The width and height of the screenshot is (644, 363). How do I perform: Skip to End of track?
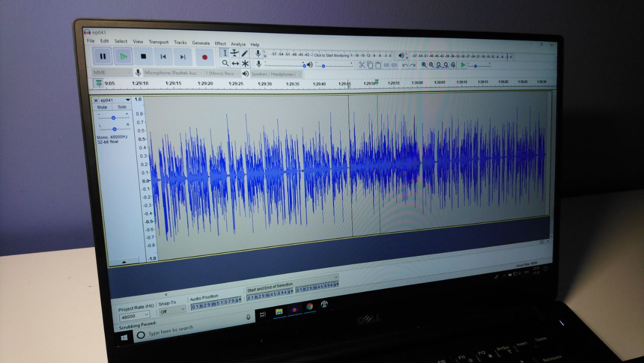(x=183, y=57)
